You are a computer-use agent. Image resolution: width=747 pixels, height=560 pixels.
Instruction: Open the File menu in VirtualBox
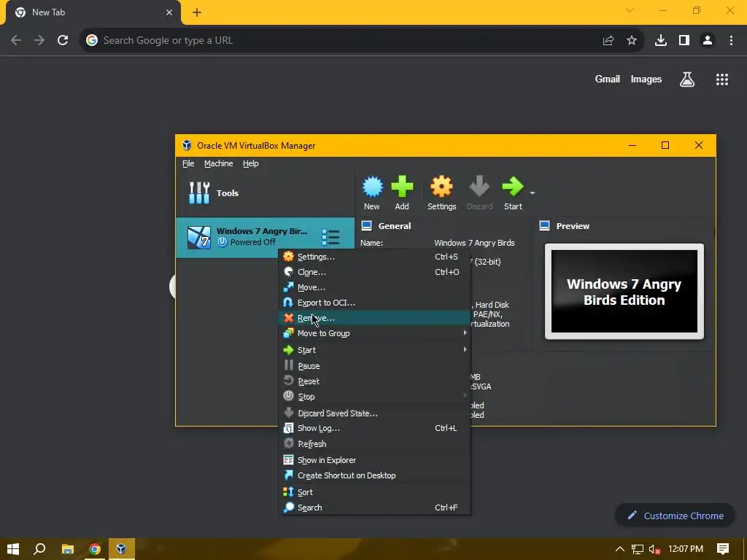pos(188,163)
